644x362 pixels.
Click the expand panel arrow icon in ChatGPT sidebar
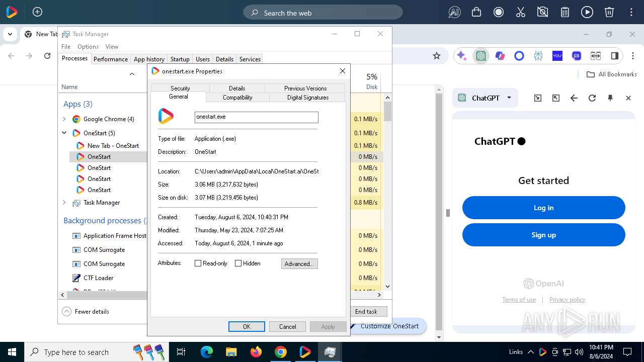pos(556,98)
